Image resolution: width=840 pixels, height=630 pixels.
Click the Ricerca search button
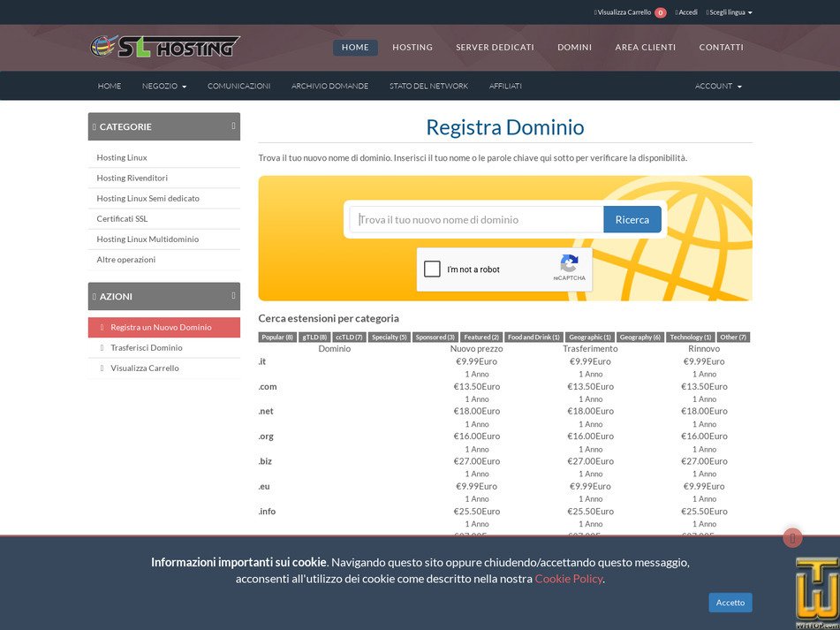coord(632,220)
